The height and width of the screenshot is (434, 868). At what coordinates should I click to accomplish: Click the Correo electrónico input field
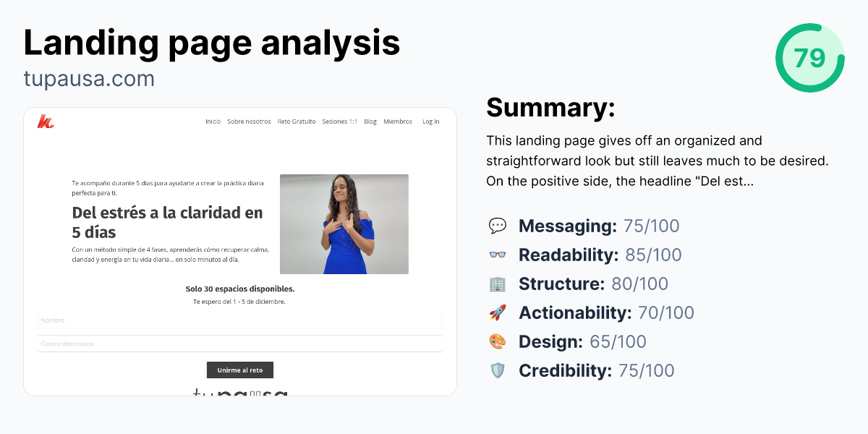tap(240, 344)
